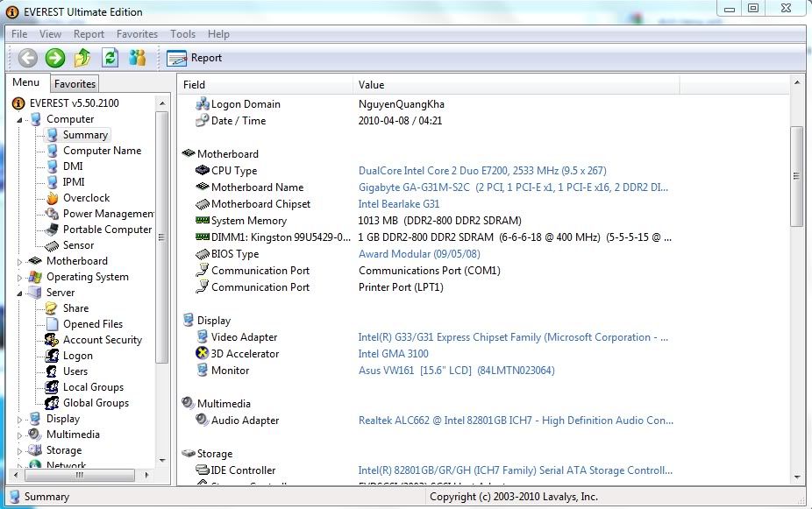Open the File menu
Viewport: 812px width, 509px height.
click(19, 34)
